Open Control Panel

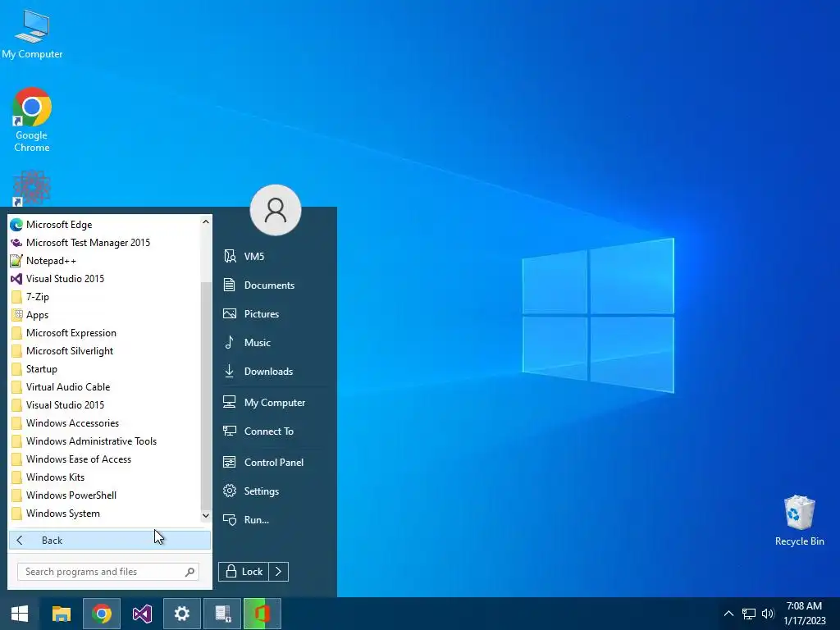click(x=276, y=463)
